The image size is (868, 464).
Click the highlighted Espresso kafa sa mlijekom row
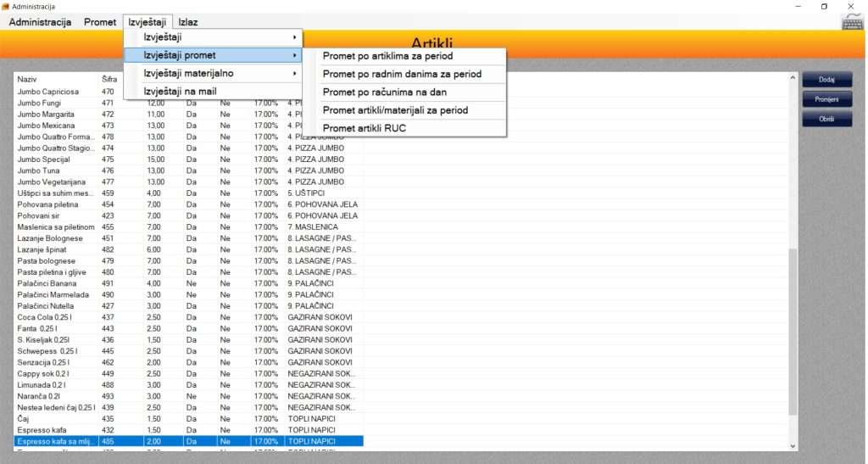(x=188, y=441)
